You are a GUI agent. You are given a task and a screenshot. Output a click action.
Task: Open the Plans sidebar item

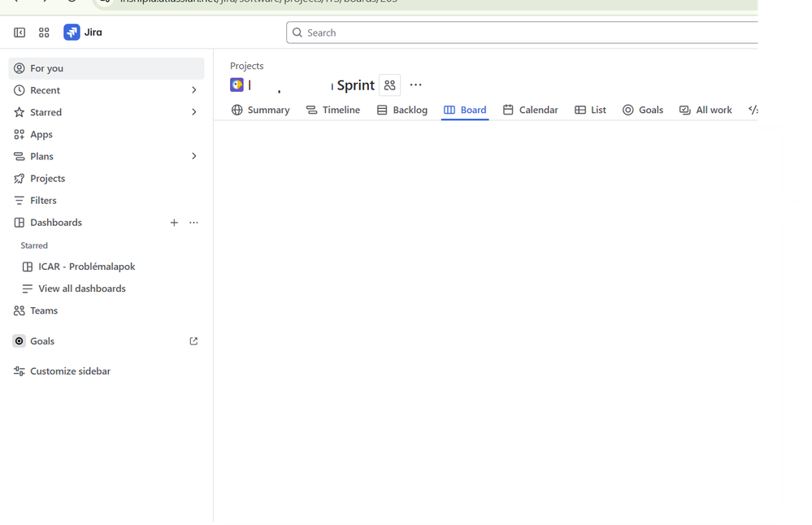click(106, 156)
